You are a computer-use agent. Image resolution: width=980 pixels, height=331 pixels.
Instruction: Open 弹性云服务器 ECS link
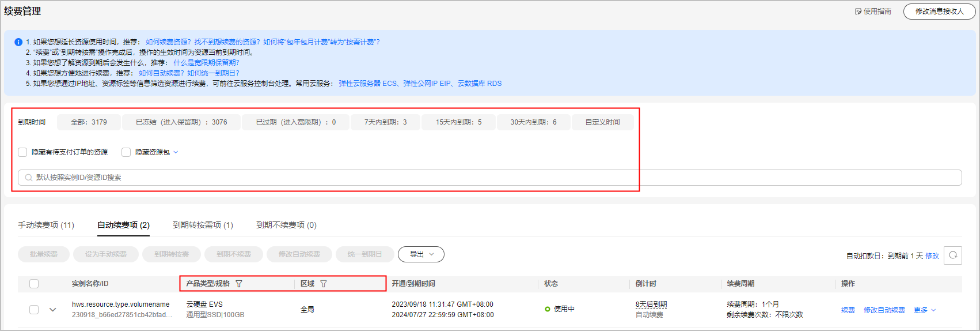pyautogui.click(x=367, y=84)
